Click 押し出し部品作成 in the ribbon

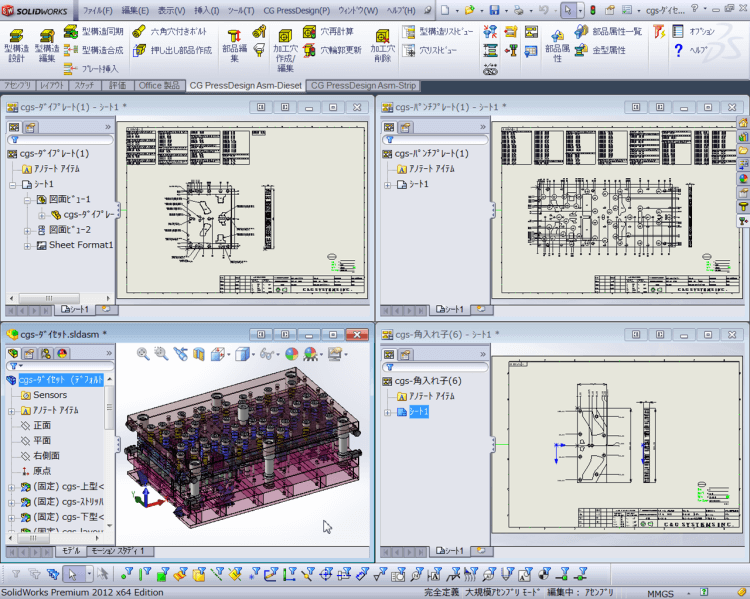[173, 50]
